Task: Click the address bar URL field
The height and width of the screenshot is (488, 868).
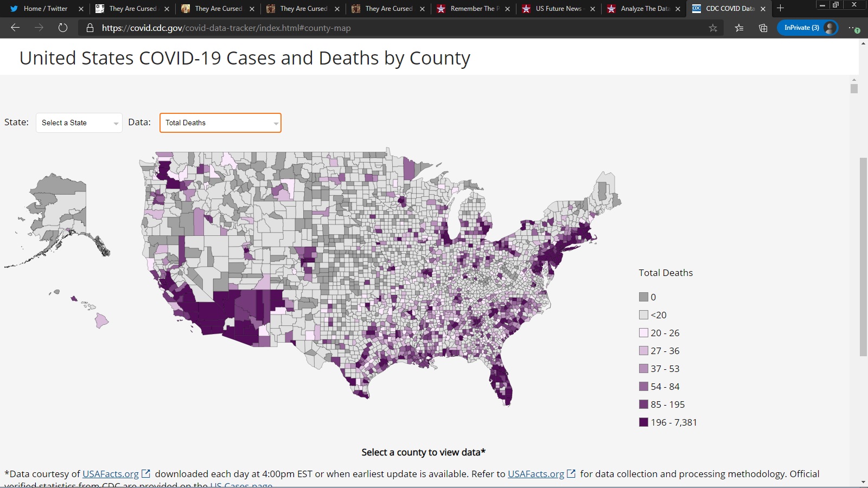Action: tap(380, 28)
